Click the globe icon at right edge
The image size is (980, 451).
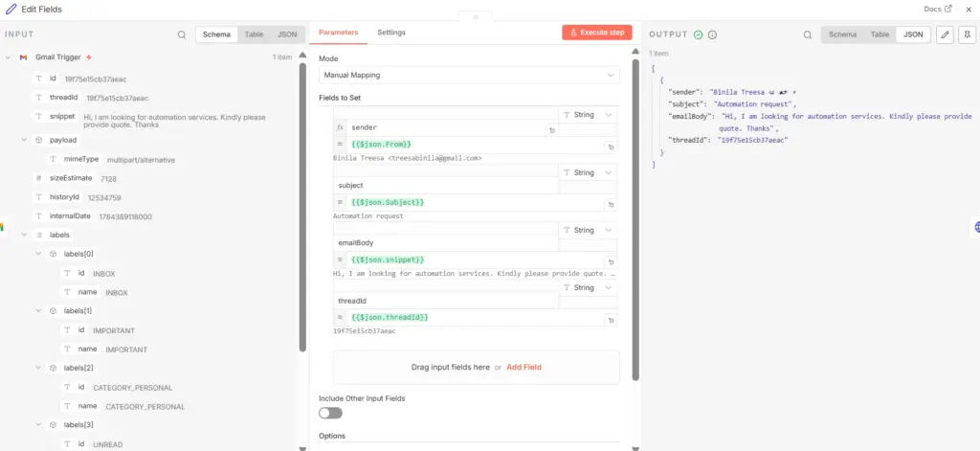pyautogui.click(x=976, y=228)
